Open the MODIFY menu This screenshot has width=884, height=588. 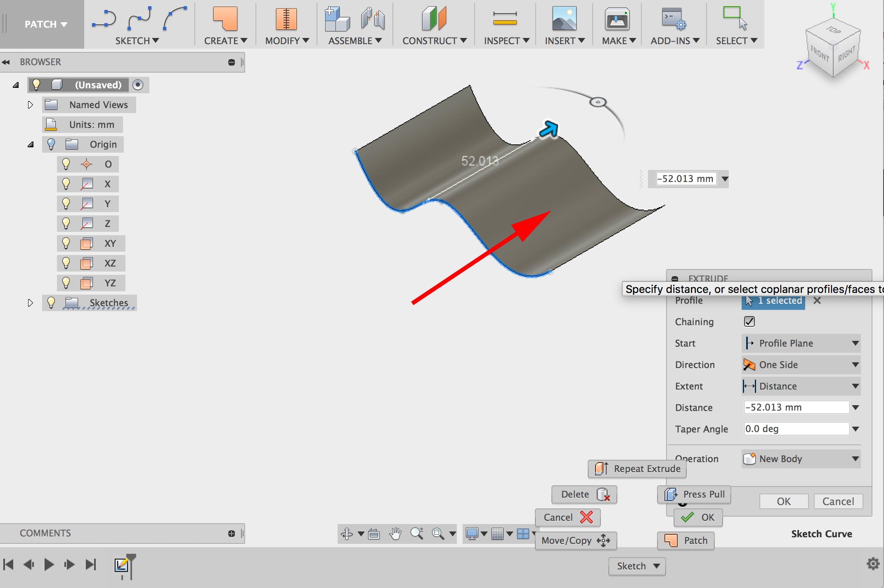click(287, 40)
